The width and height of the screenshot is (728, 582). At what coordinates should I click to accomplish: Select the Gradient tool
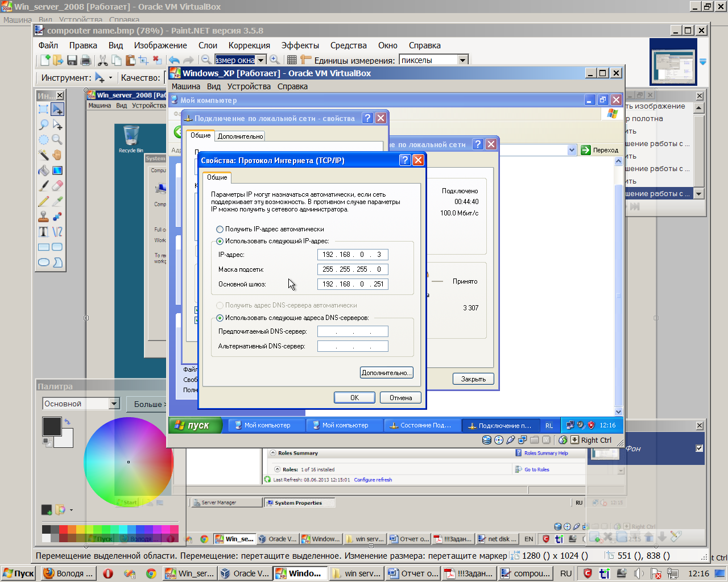click(x=57, y=171)
